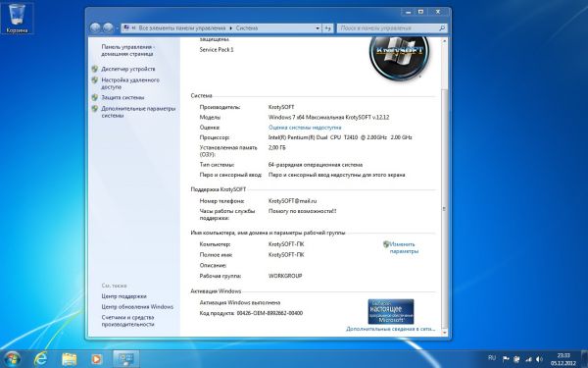Click the network status tray icon
This screenshot has height=368, width=588.
529,359
